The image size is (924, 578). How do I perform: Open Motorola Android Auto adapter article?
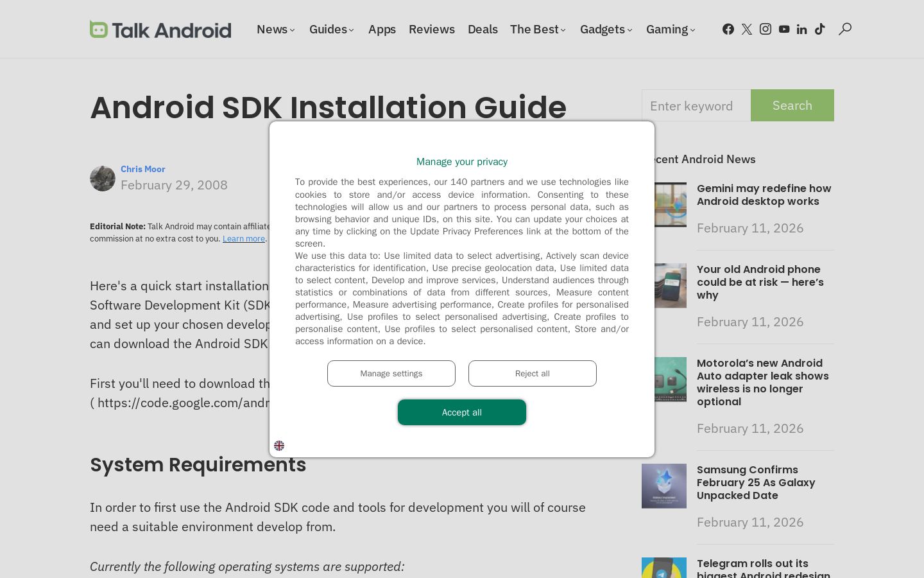[x=763, y=382]
